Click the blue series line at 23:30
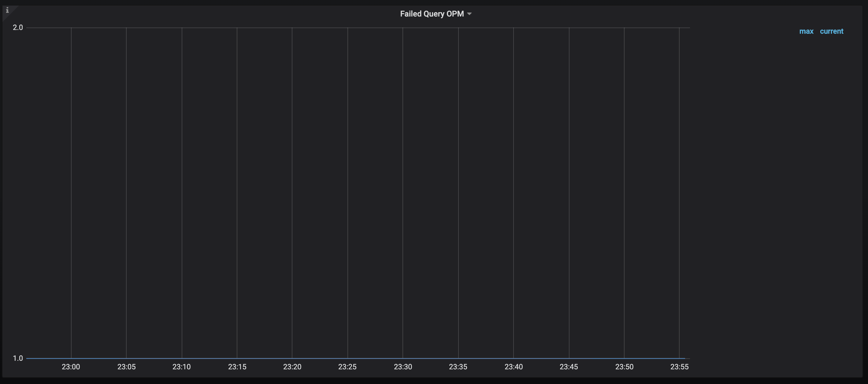 (x=403, y=358)
